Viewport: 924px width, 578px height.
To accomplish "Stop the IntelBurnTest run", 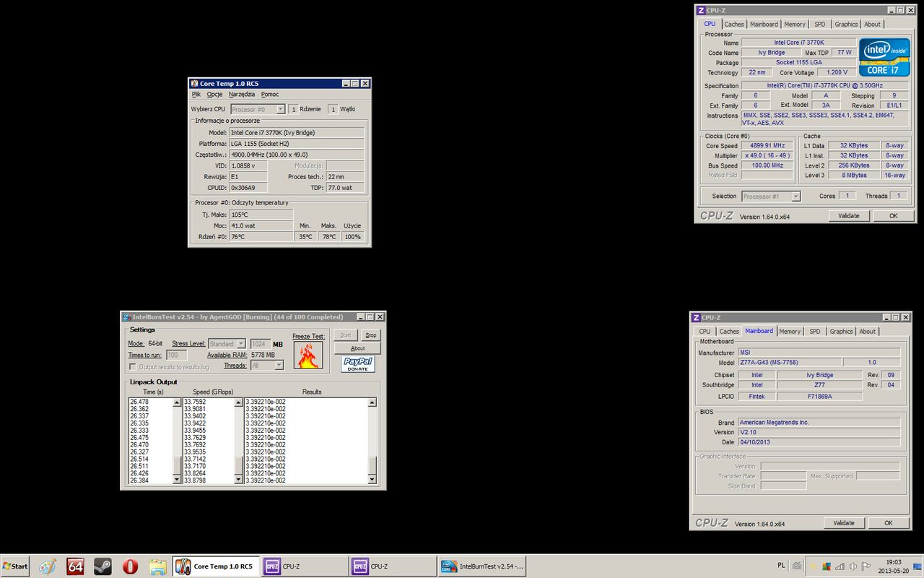I will (x=370, y=335).
